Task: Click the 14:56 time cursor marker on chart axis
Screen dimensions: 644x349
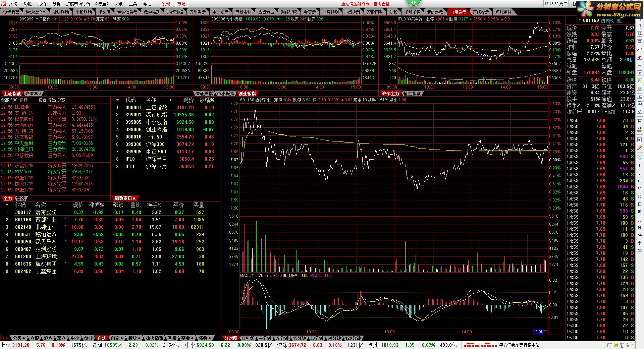Action: 538,332
